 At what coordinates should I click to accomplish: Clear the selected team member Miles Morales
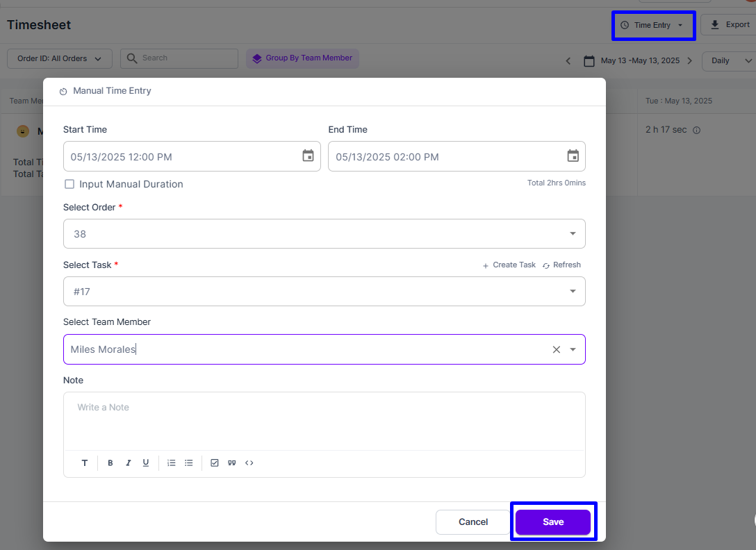(x=556, y=349)
